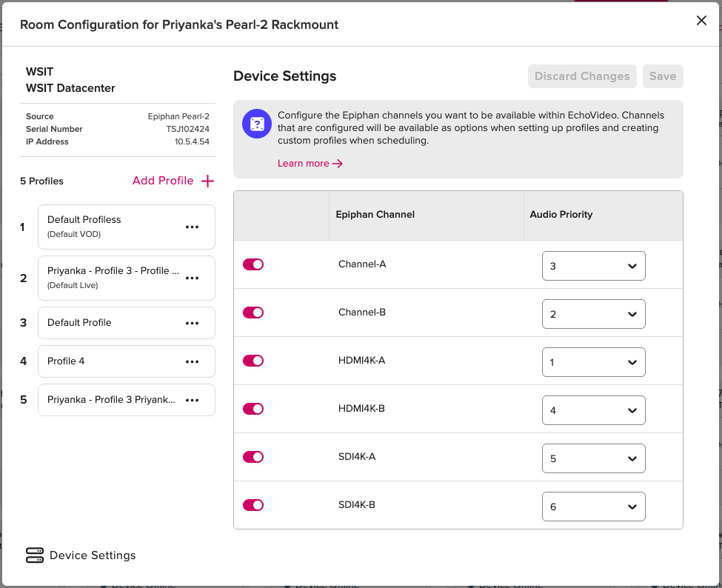Click the plus icon beside Add Profile
This screenshot has height=588, width=722.
click(x=207, y=181)
